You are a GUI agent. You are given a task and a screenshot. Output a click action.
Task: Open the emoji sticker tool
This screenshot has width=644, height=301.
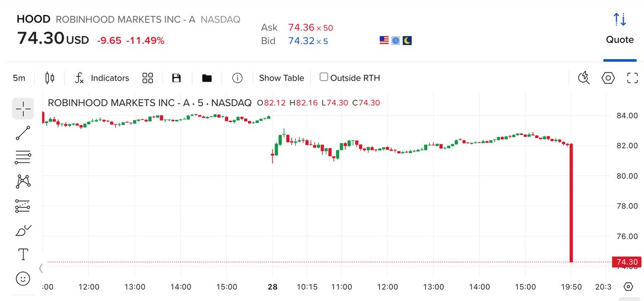coord(23,278)
